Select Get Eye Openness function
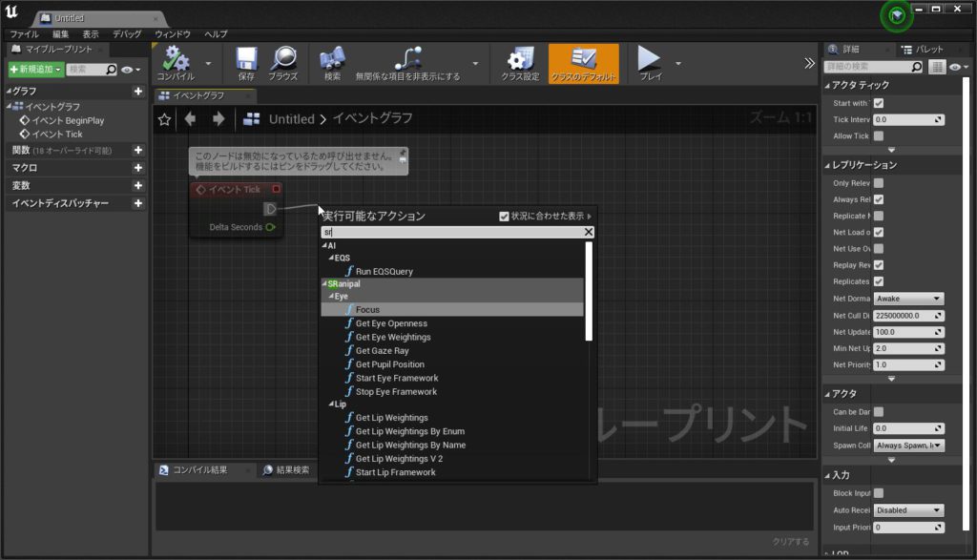This screenshot has height=560, width=977. coord(390,323)
